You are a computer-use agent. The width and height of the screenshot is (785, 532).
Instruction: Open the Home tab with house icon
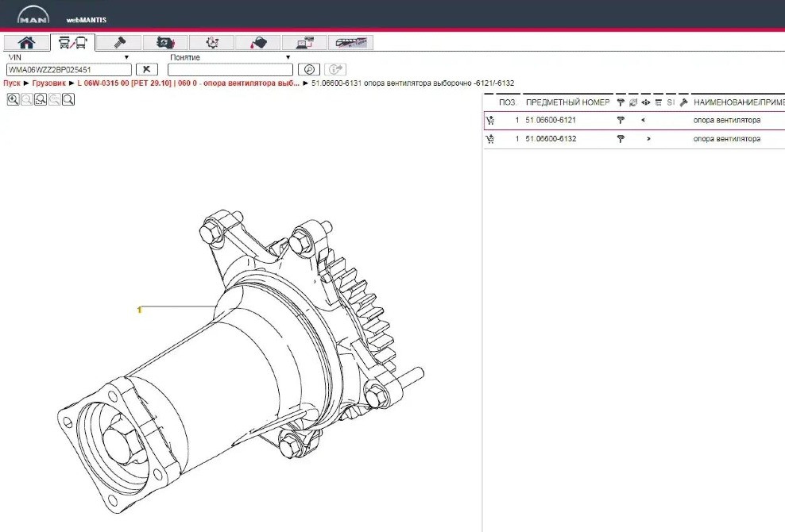26,43
